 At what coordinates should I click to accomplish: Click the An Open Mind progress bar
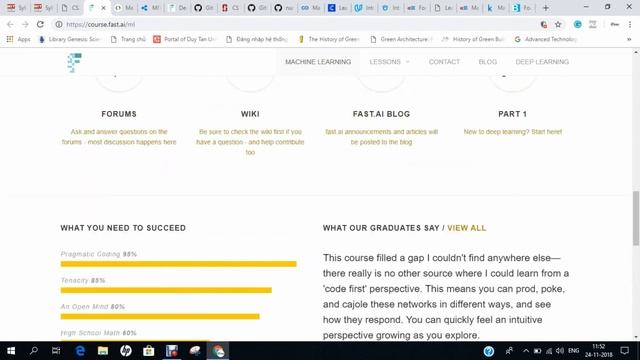click(160, 316)
